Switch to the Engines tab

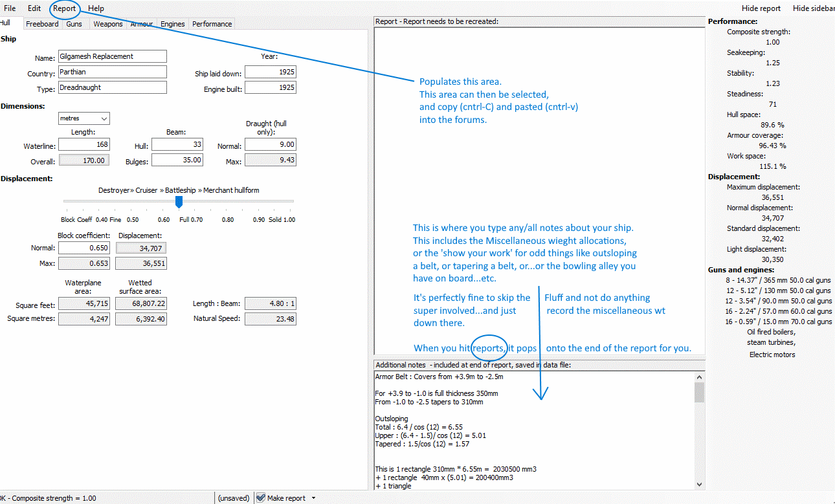(x=172, y=23)
